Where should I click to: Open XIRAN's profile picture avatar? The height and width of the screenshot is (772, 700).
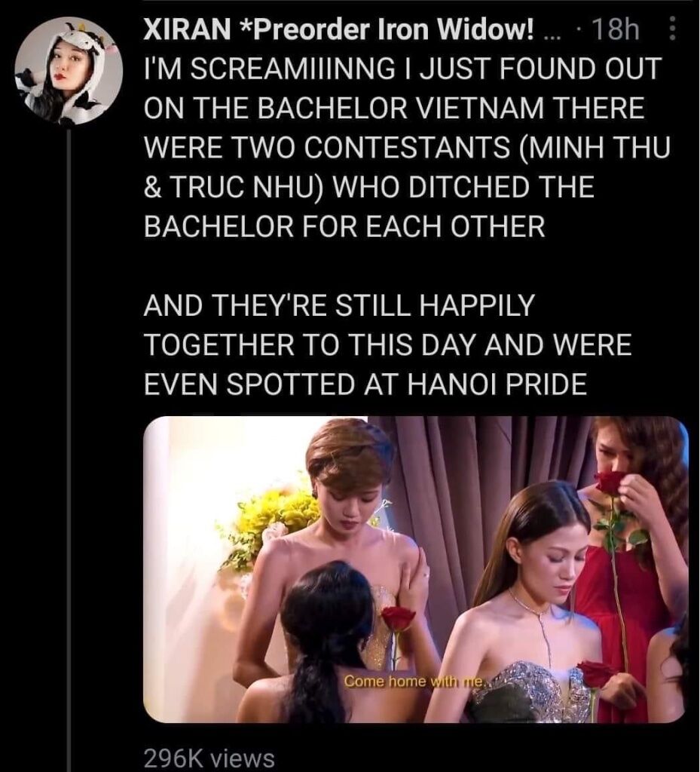coord(69,70)
